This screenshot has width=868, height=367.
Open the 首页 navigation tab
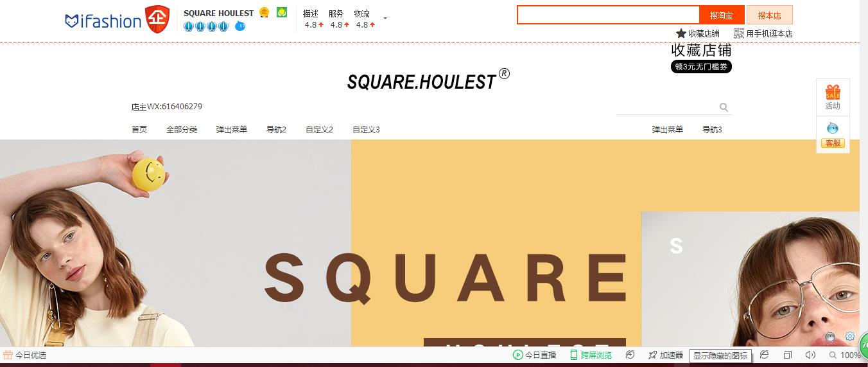tap(139, 129)
